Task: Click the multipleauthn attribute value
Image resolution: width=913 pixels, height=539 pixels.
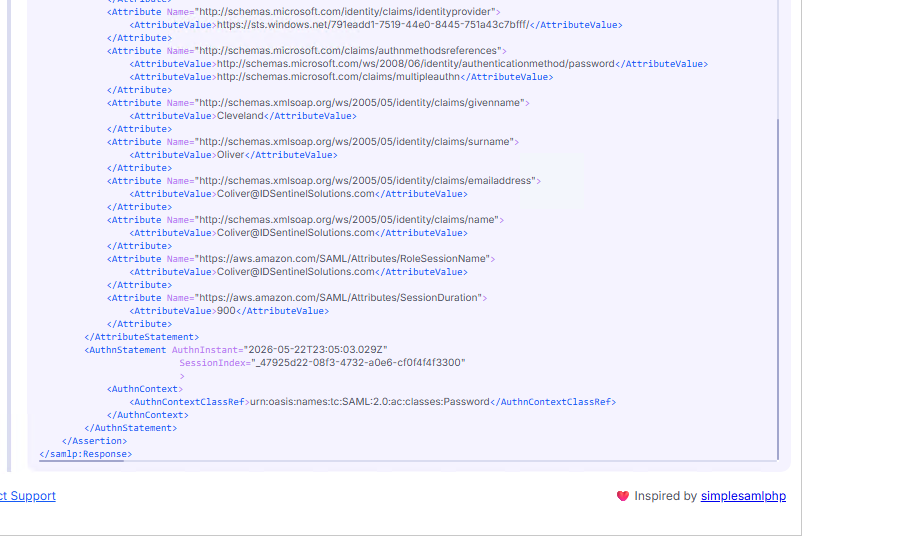Action: (x=338, y=77)
